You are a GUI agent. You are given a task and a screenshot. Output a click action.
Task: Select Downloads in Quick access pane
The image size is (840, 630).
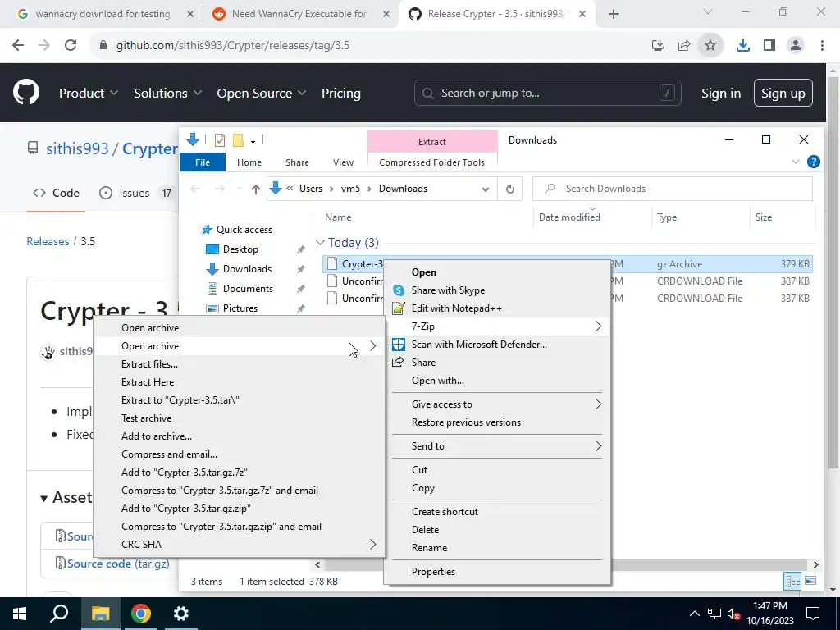pos(247,269)
